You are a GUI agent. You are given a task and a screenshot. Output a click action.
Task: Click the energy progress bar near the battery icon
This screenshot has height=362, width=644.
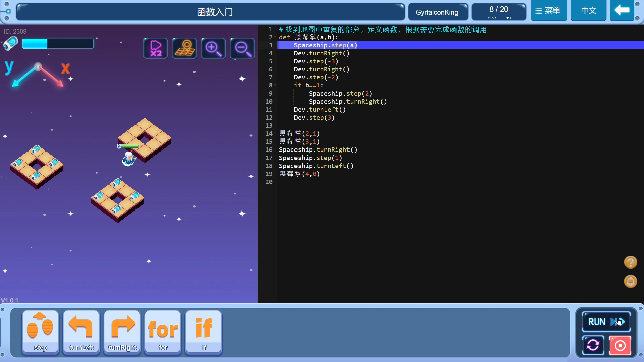coord(57,43)
